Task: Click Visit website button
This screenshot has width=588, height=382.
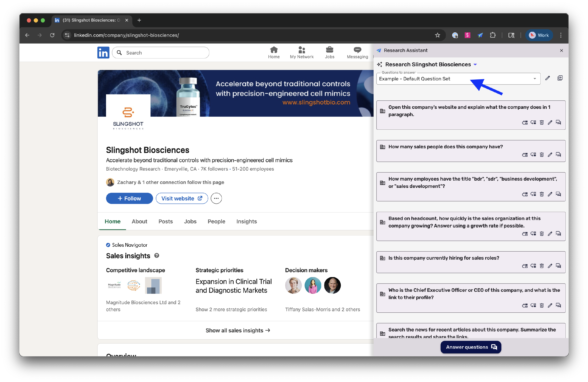Action: [182, 198]
